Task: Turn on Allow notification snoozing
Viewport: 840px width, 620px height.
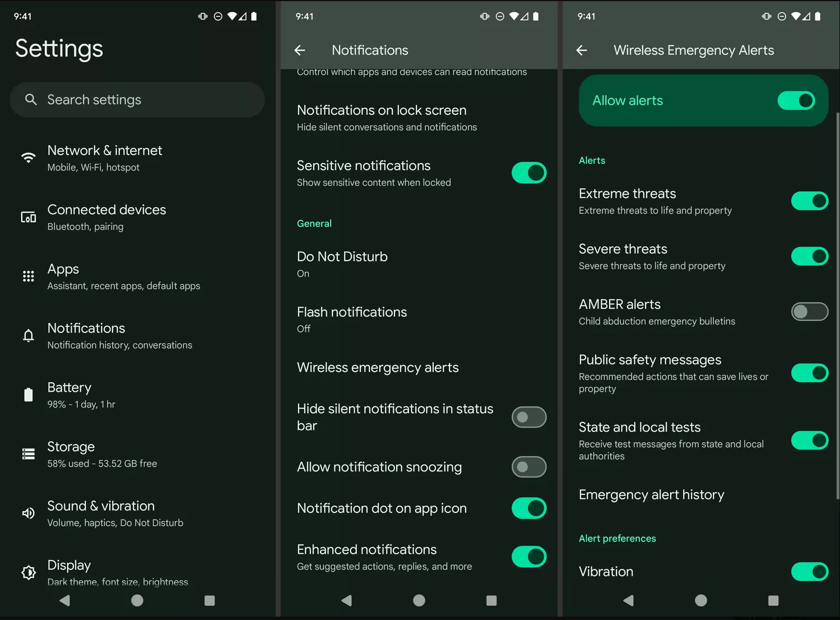Action: pos(528,467)
